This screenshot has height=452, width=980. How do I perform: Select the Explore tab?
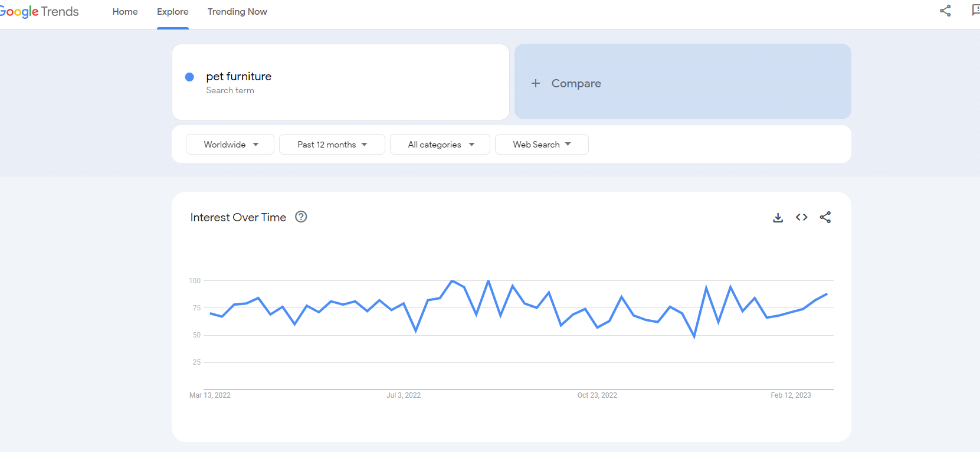click(x=173, y=12)
